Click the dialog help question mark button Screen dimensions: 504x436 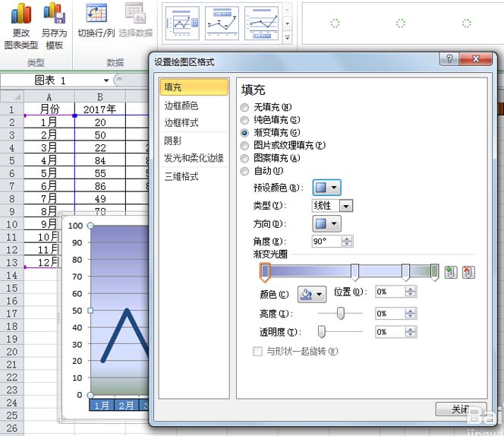(x=449, y=60)
